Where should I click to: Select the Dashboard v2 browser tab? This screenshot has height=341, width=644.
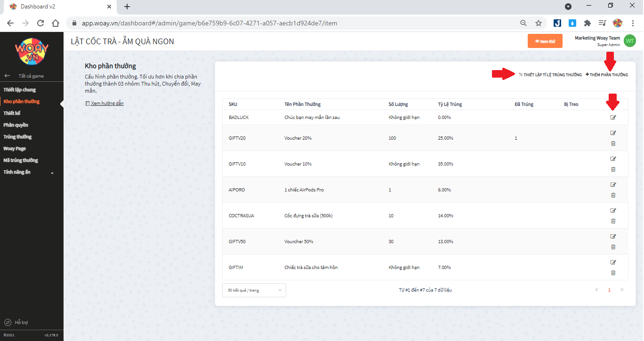60,7
